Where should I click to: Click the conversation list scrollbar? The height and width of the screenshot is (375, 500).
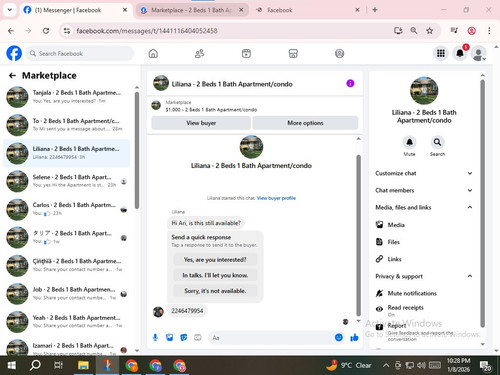pos(137,150)
